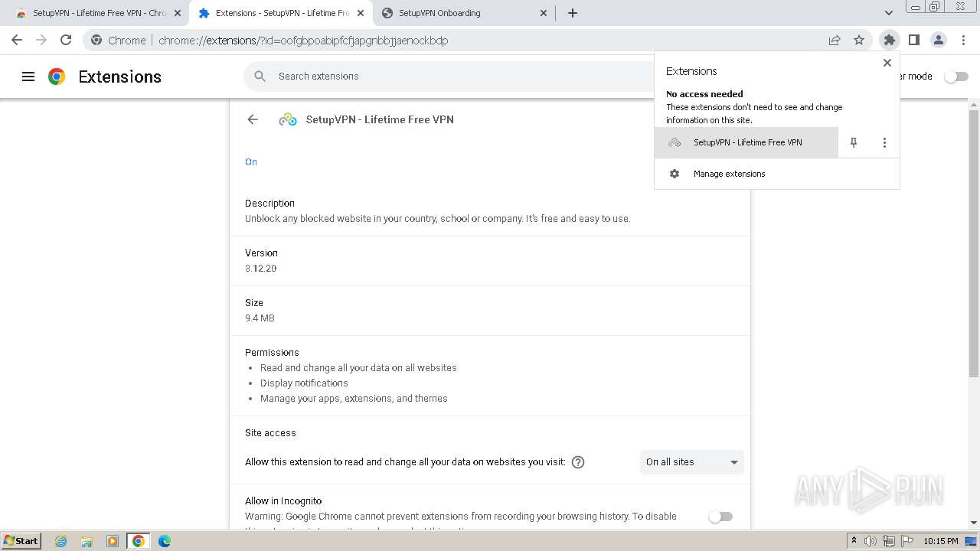Click 'Manage your apps, extensions, and themes'

pyautogui.click(x=354, y=399)
